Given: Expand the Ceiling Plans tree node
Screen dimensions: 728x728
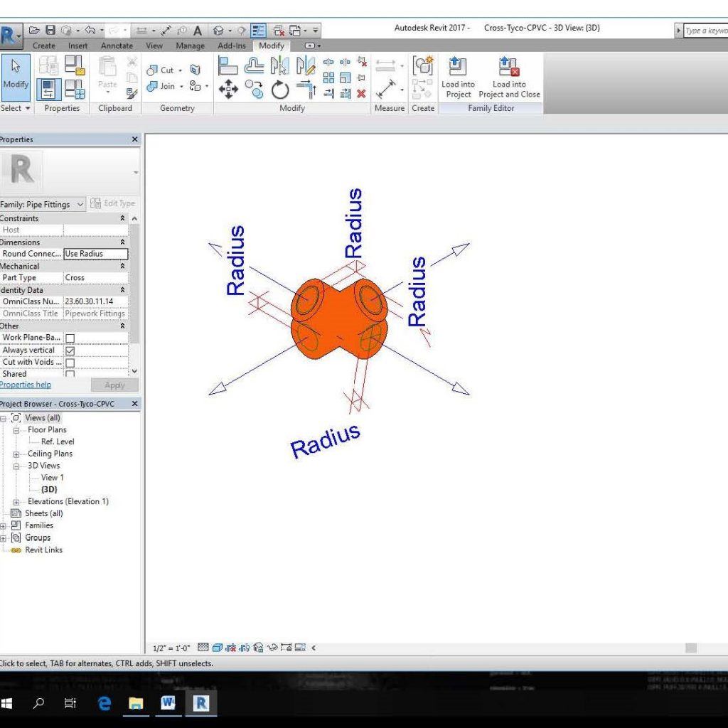Looking at the screenshot, I should point(16,454).
